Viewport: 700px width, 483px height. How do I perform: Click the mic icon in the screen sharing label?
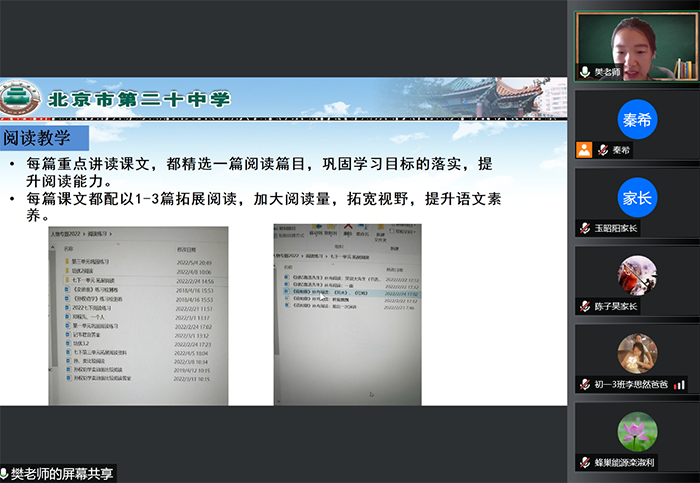pos(4,473)
